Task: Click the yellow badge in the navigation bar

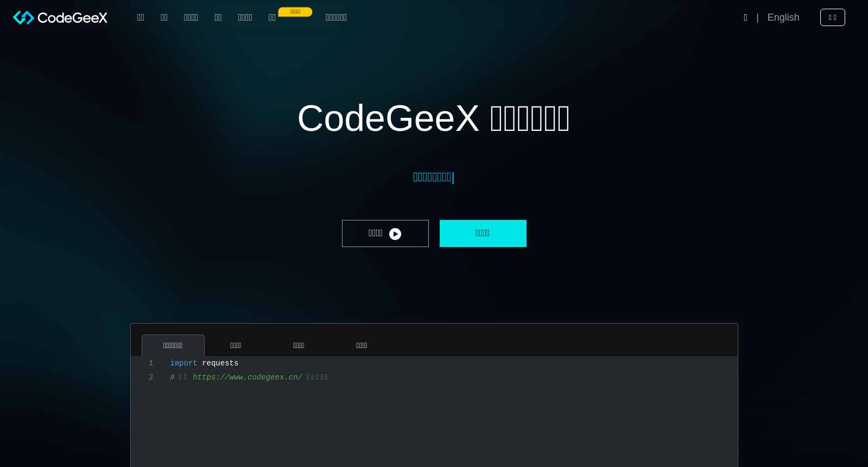Action: coord(295,11)
